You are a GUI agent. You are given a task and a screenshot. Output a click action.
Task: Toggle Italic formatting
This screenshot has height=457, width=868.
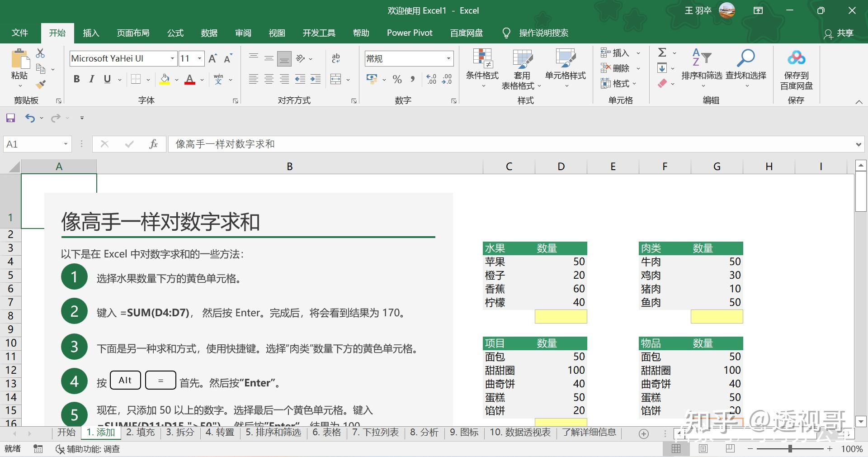point(92,79)
